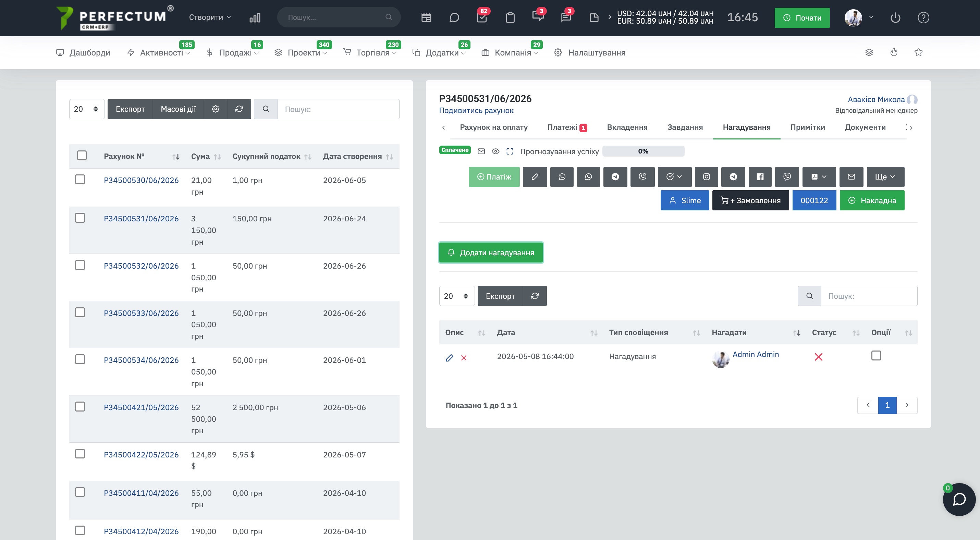Click the star favorites icon

pyautogui.click(x=918, y=52)
